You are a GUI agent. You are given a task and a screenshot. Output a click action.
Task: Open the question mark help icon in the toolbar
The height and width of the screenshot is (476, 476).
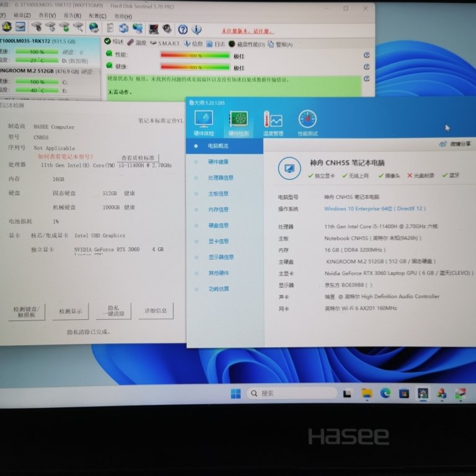[183, 30]
